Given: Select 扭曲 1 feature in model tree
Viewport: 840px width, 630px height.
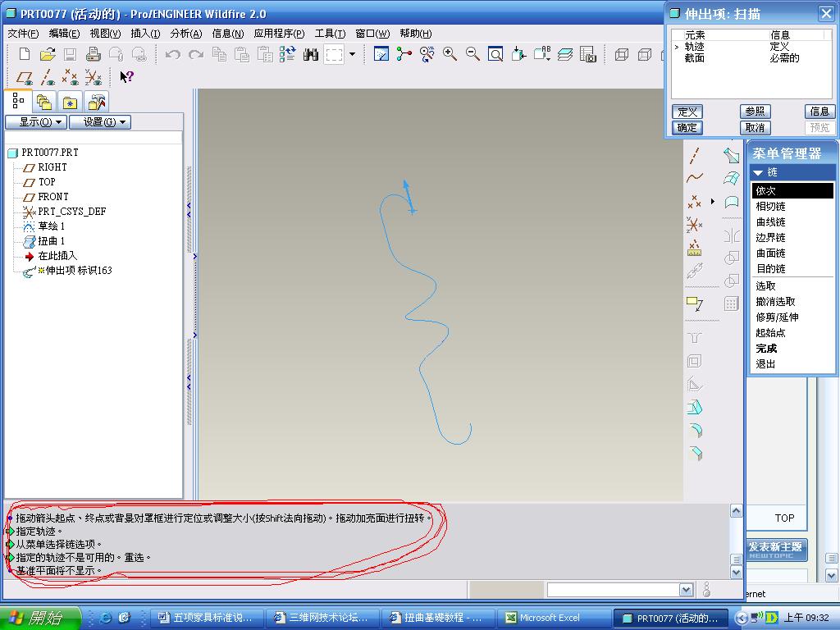Looking at the screenshot, I should click(52, 241).
